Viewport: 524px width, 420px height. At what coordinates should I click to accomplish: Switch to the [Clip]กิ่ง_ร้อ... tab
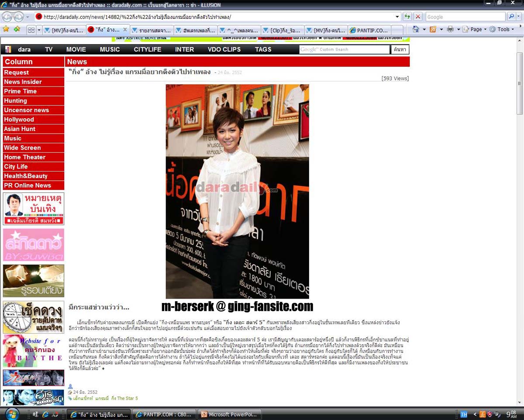[283, 30]
